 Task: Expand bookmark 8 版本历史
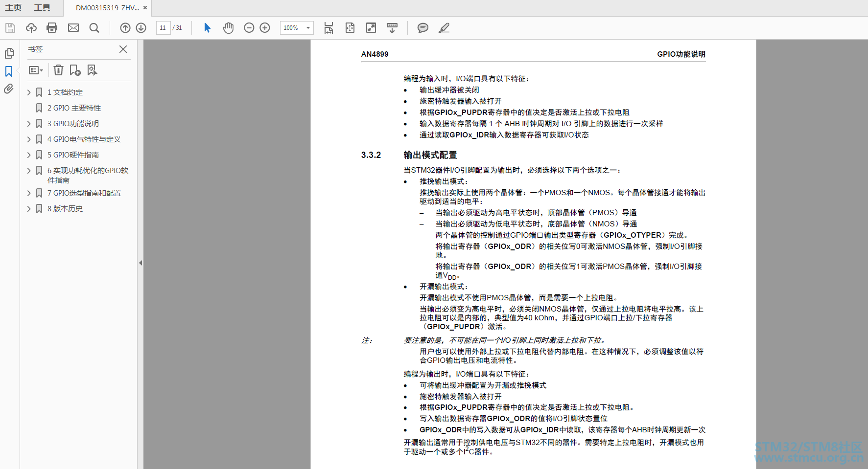[x=29, y=209]
